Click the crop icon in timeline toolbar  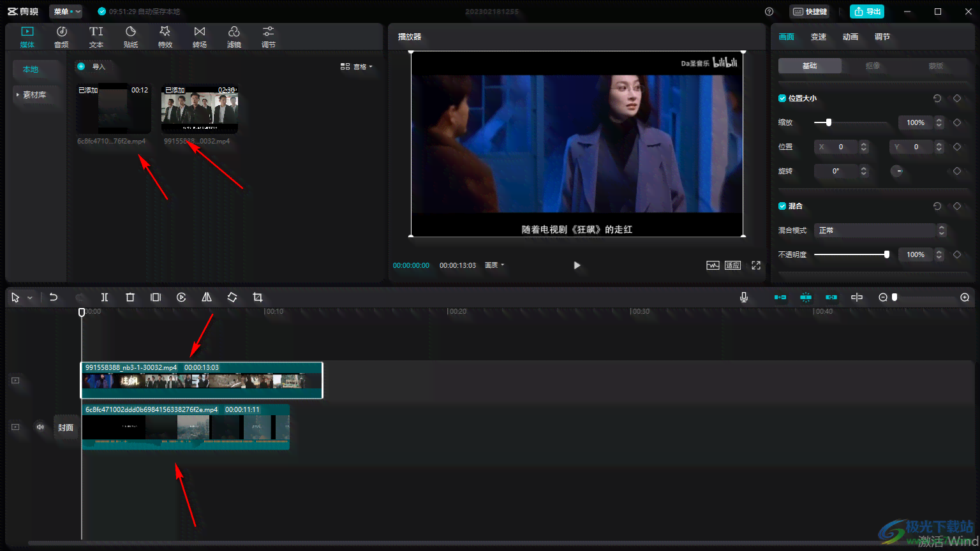coord(258,297)
